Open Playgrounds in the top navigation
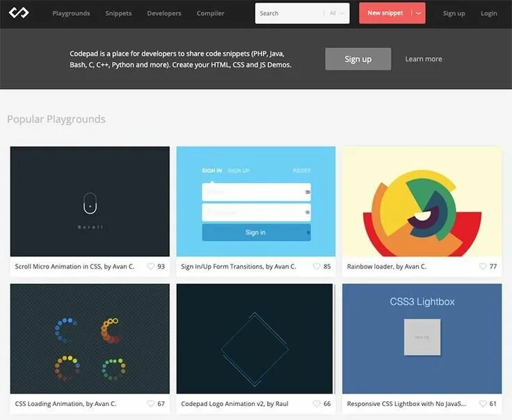Image resolution: width=512 pixels, height=420 pixels. (71, 13)
